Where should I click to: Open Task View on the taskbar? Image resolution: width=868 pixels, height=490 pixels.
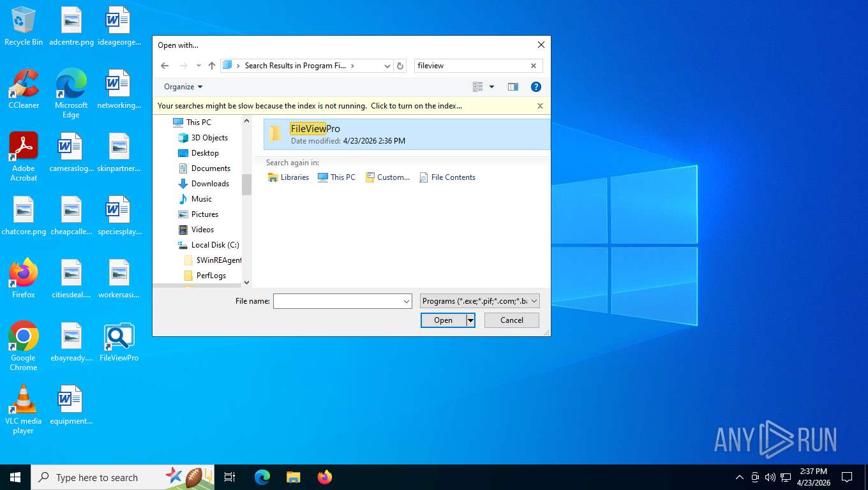click(x=230, y=477)
